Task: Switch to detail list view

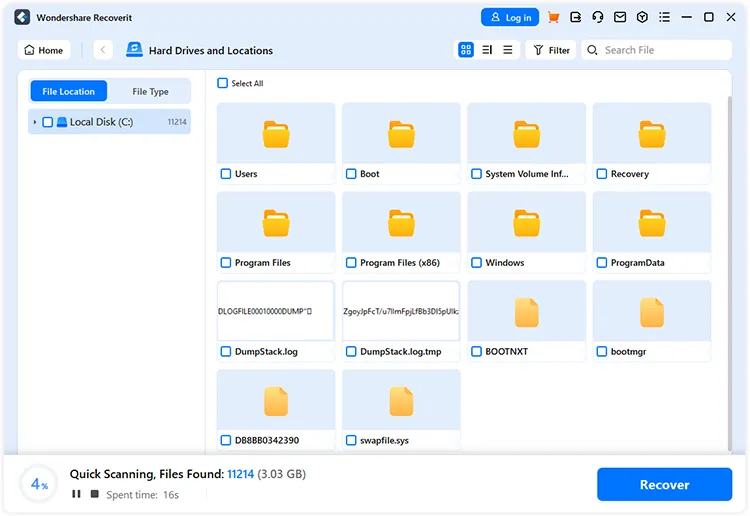Action: (487, 50)
